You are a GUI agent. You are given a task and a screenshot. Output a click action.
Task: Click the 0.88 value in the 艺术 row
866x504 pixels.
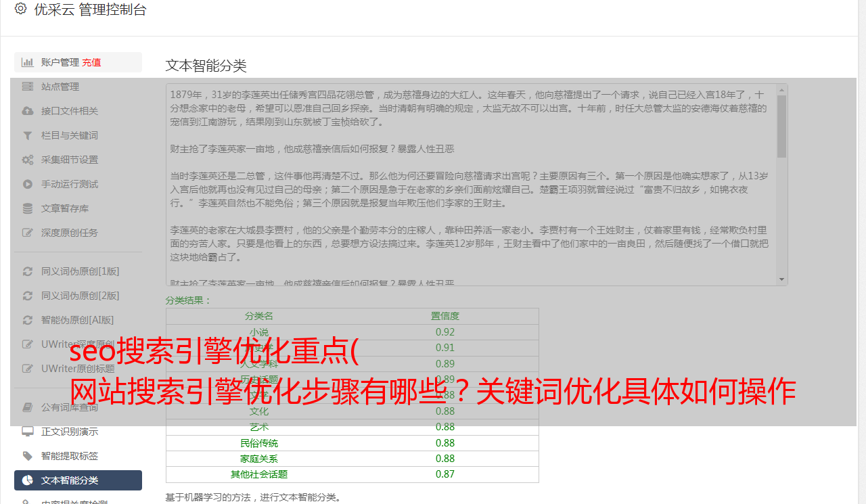click(445, 427)
